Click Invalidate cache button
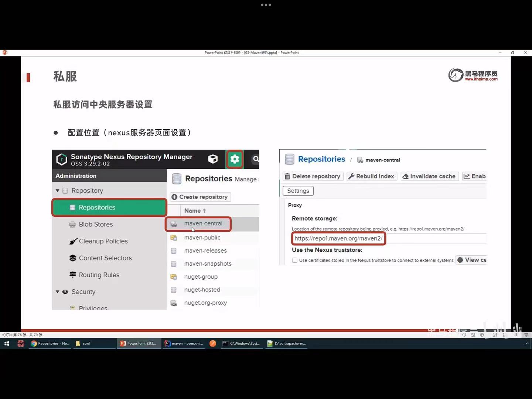 click(430, 176)
